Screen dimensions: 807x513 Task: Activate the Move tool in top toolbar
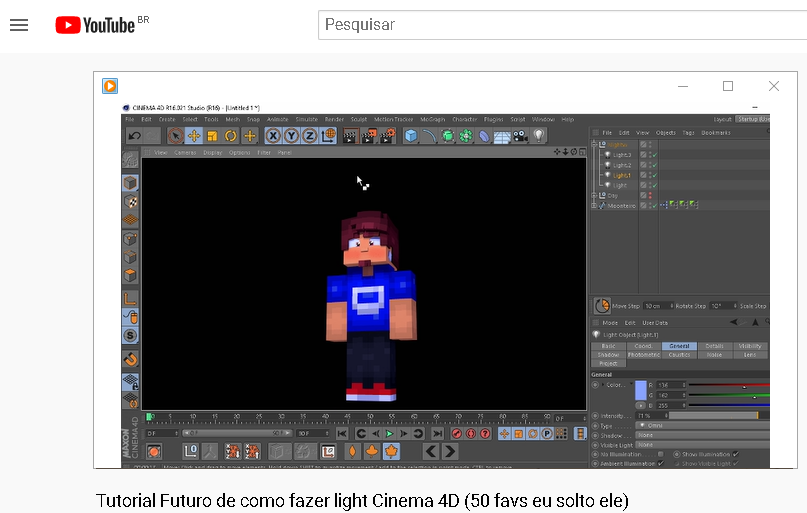194,136
